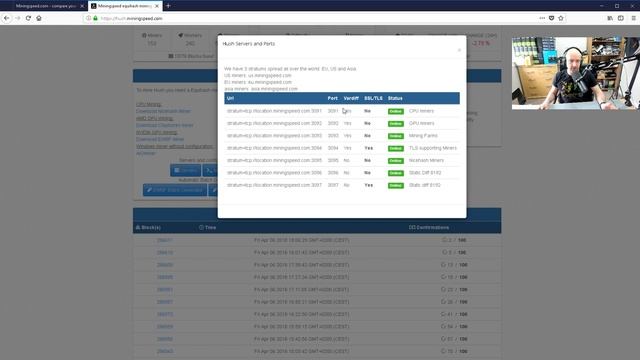Click the Vardiff column header

coord(351,98)
